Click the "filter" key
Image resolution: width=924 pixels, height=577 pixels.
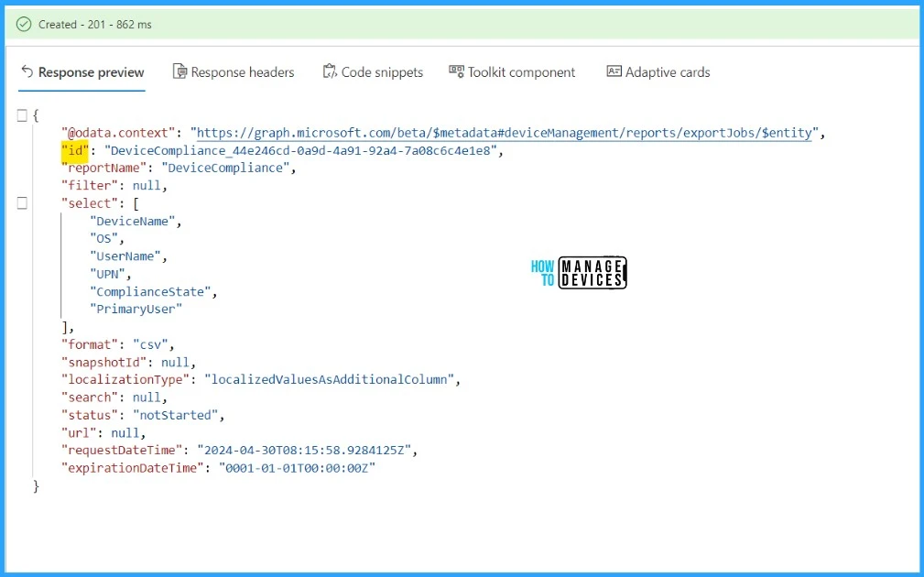pos(90,186)
